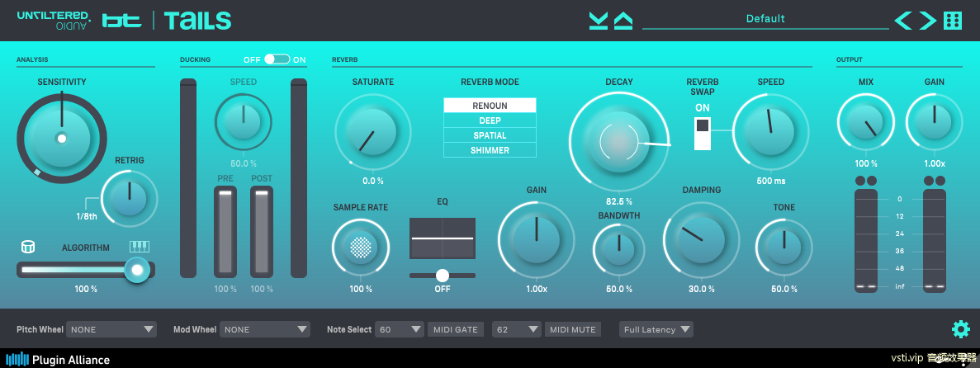
Task: Click the Tone knob
Action: [784, 248]
